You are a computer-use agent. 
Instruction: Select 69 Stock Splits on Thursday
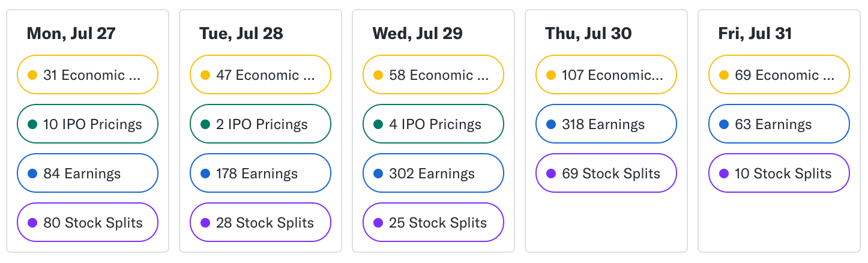(606, 173)
